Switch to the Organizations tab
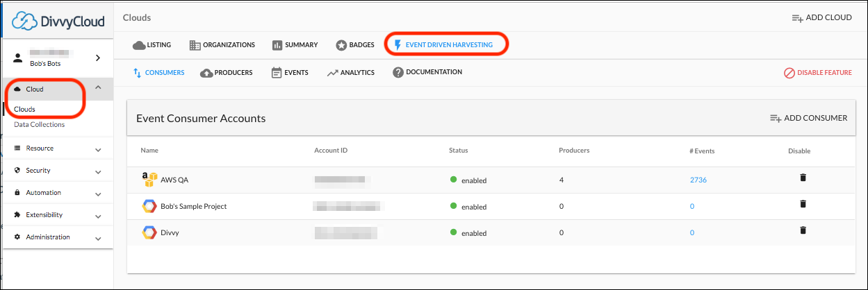The image size is (868, 290). pyautogui.click(x=222, y=45)
